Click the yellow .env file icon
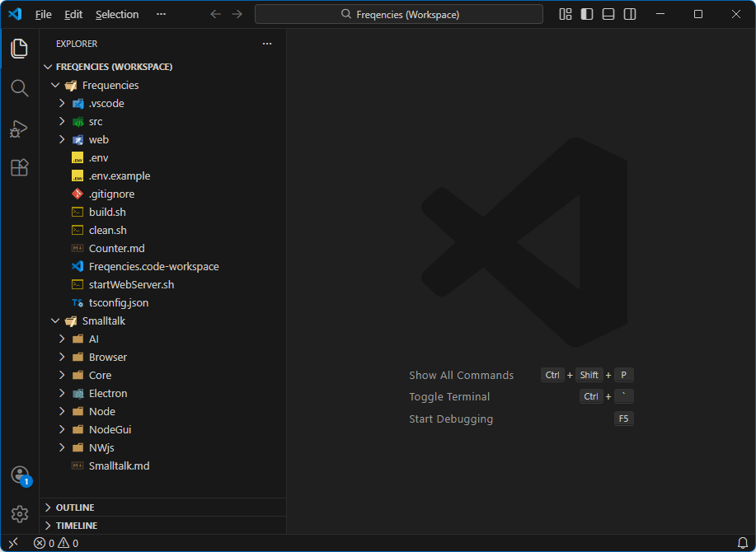Screen dimensions: 756x552 (77, 158)
